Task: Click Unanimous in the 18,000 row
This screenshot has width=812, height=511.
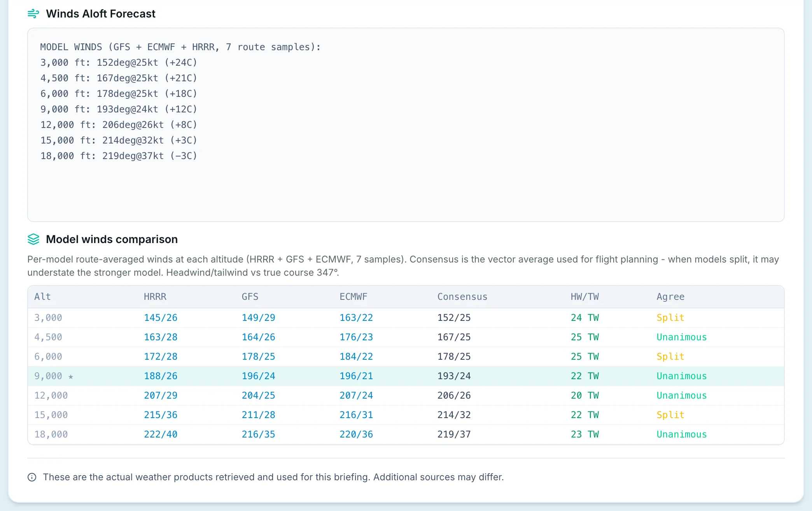Action: [x=681, y=434]
